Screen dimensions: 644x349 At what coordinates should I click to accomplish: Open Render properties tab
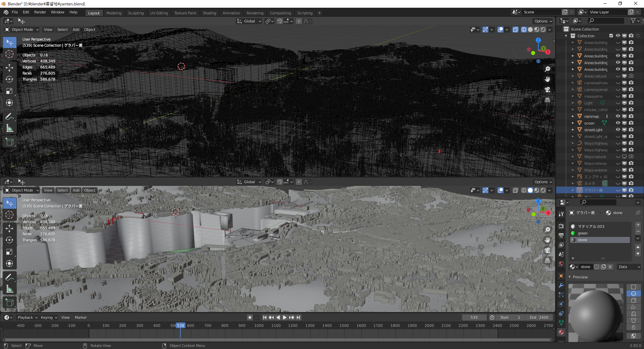(561, 226)
